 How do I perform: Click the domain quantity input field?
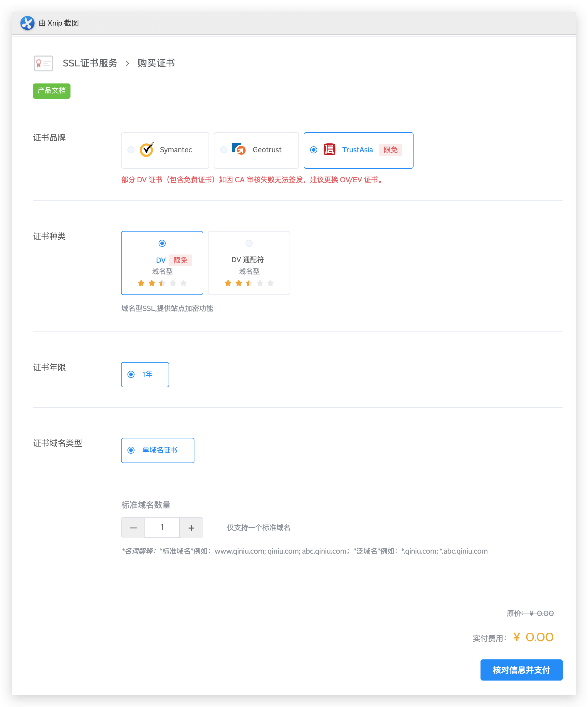coord(162,527)
